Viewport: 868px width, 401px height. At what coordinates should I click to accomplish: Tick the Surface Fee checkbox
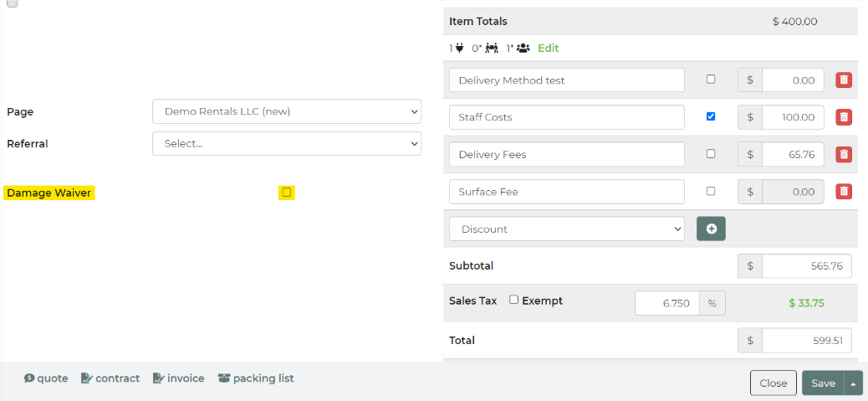(711, 191)
